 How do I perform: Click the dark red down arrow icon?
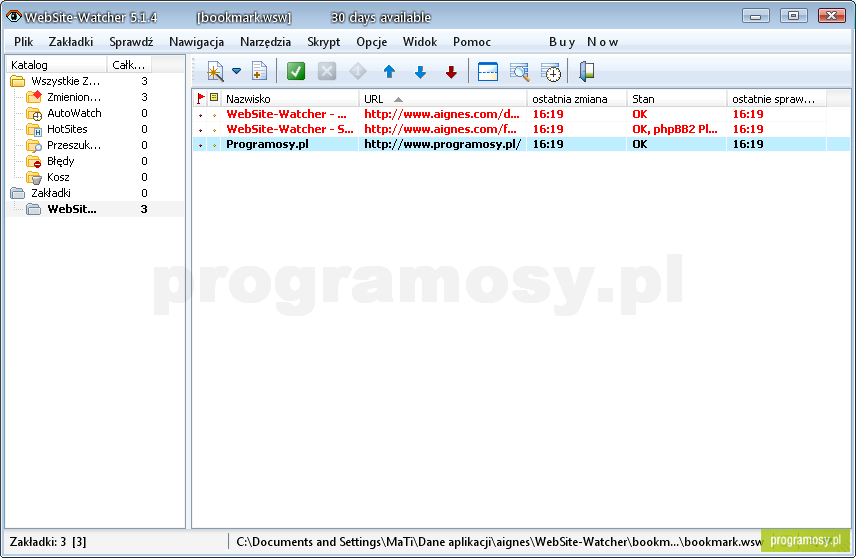451,72
